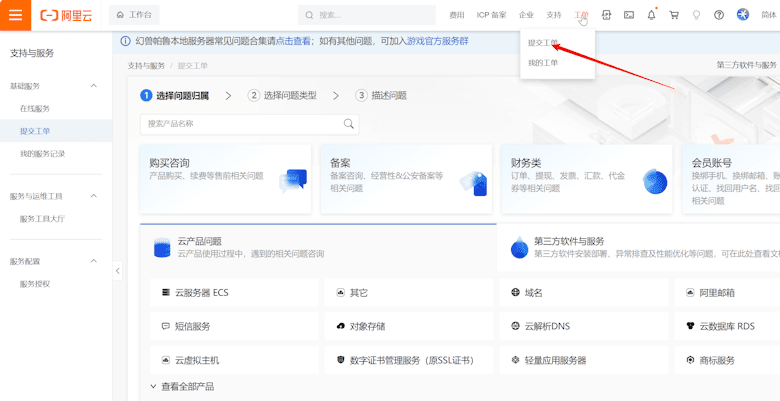Viewport: 780px width, 401px height.
Task: Click the notification bell icon
Action: tap(651, 15)
